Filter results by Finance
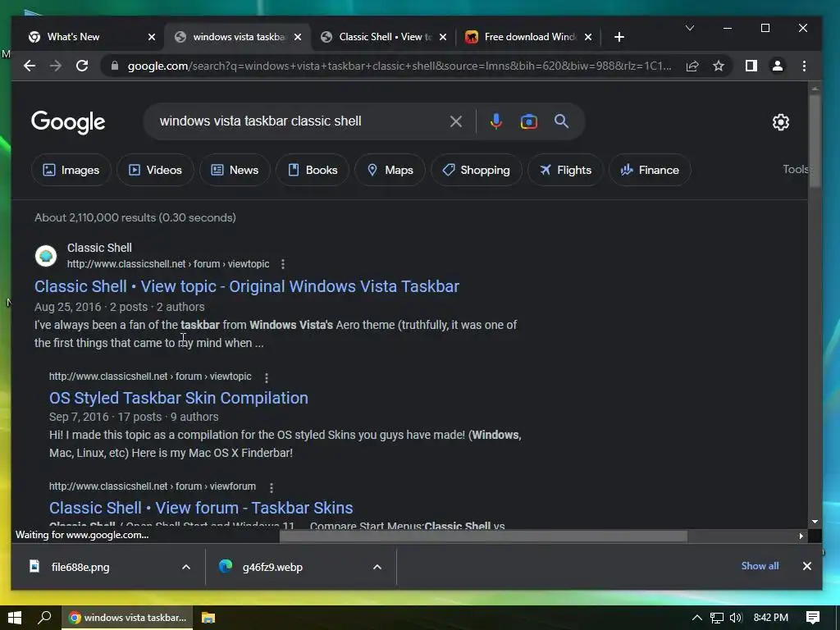The height and width of the screenshot is (630, 840). coord(650,170)
